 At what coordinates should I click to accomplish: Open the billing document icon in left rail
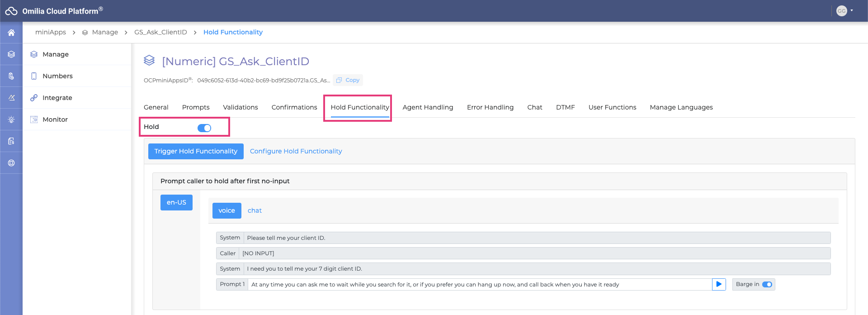pos(11,141)
